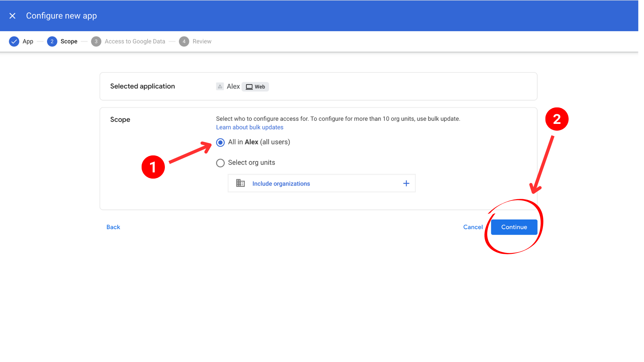Screen dimensions: 644x362
Task: Click the Alex app logo icon
Action: [220, 87]
